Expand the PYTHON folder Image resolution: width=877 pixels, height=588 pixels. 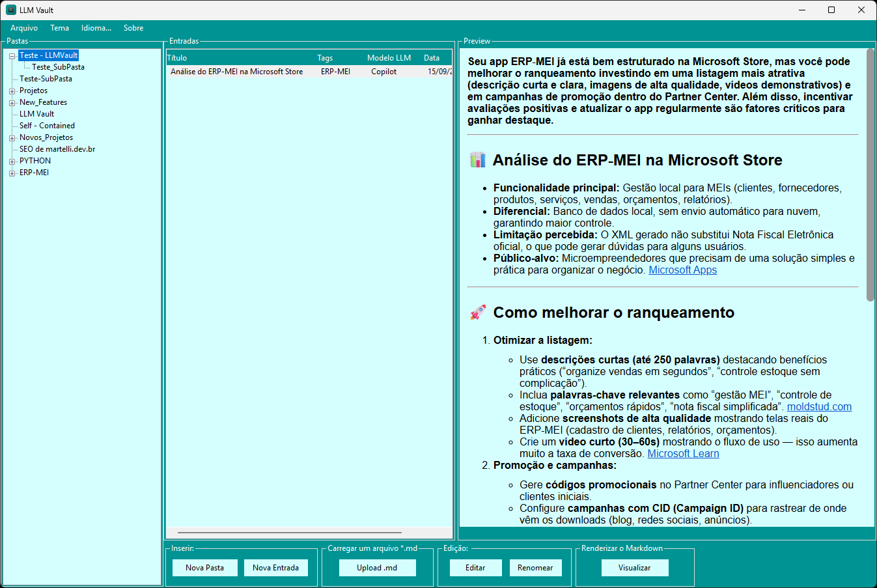tap(12, 161)
